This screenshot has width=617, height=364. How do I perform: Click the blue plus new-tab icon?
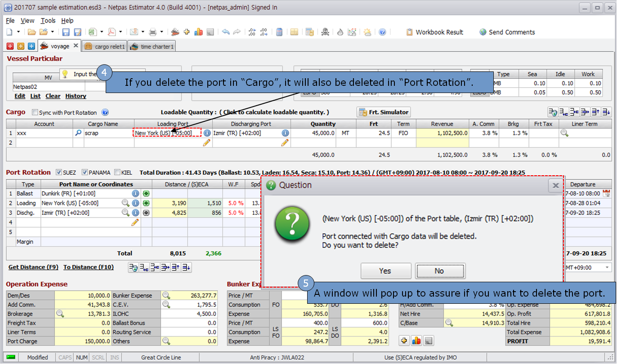click(x=31, y=46)
